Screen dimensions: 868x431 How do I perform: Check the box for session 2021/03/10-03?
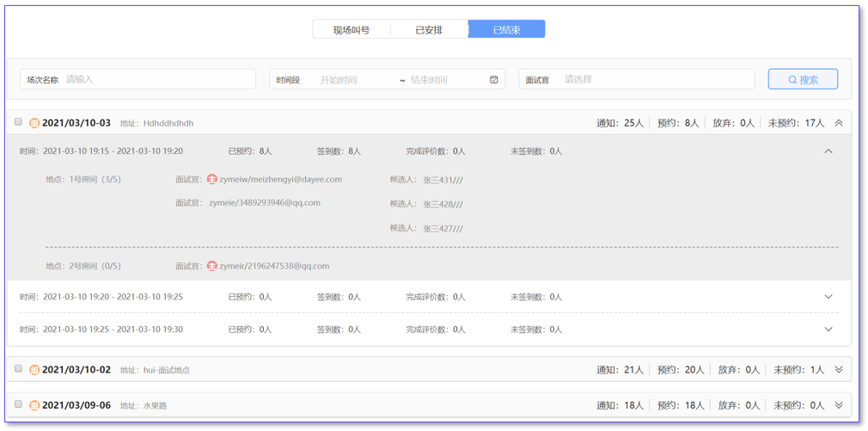point(18,122)
